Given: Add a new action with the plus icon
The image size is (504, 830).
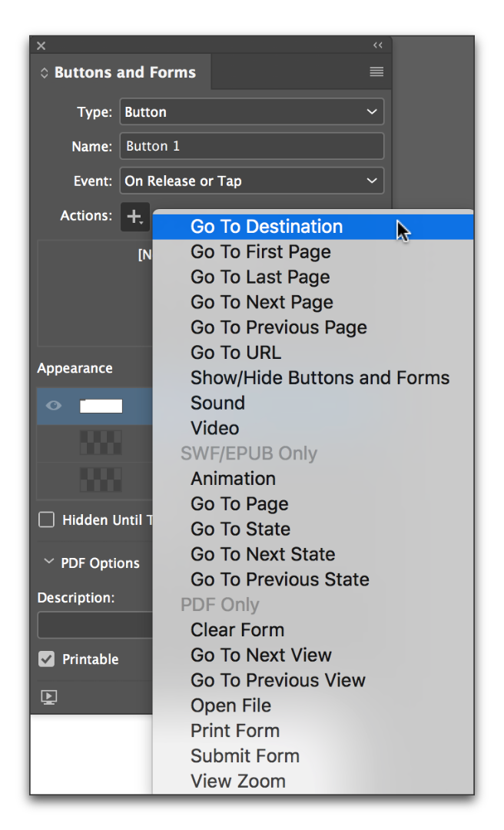Looking at the screenshot, I should point(135,217).
